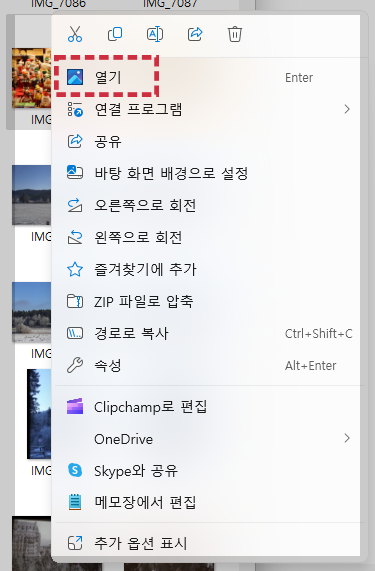375x571 pixels.
Task: Open 속성 properties entry
Action: point(208,365)
